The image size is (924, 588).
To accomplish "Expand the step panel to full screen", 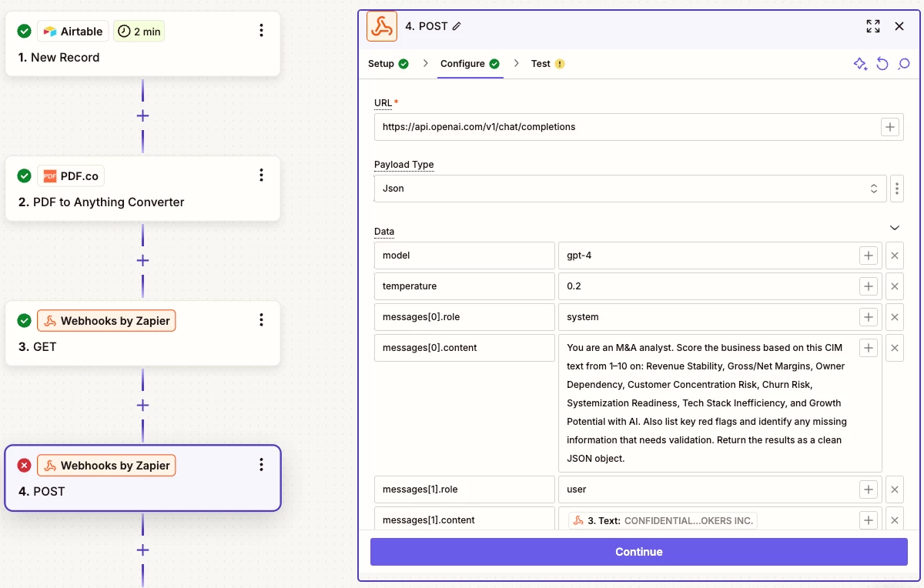I will coord(872,26).
